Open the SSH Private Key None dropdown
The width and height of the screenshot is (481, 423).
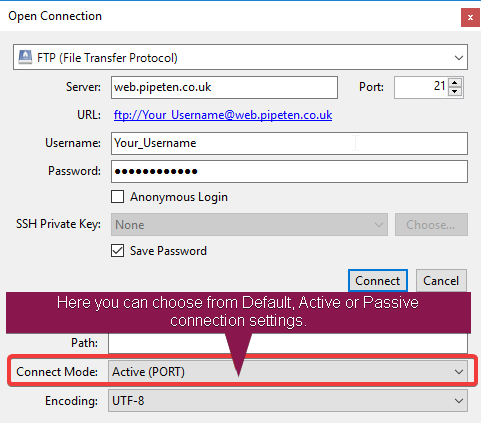(x=249, y=225)
